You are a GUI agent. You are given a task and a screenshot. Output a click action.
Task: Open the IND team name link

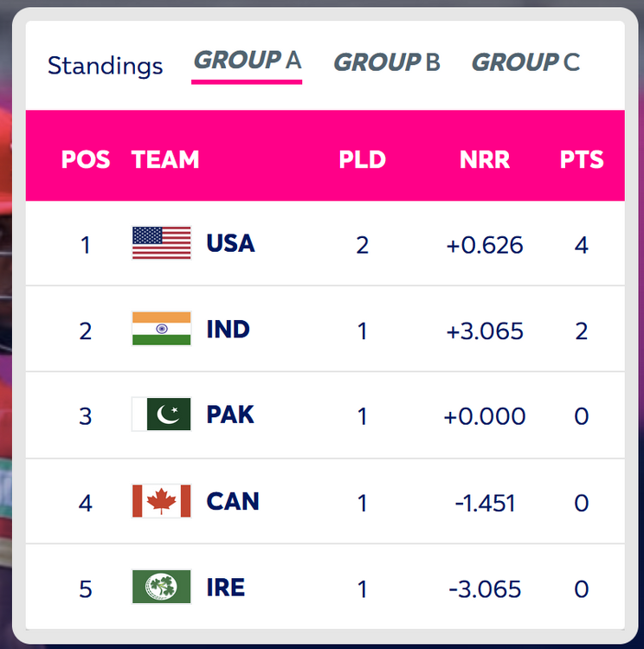pos(228,329)
